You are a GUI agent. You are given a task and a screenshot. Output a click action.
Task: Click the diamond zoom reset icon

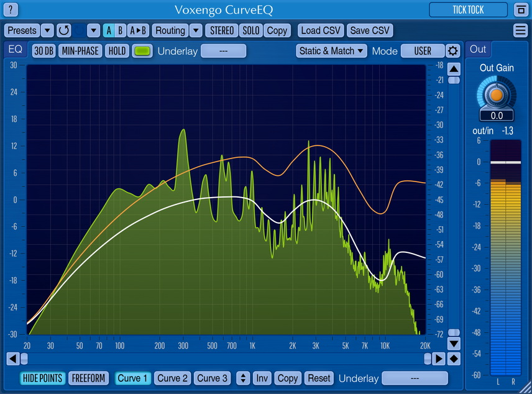[x=454, y=359]
